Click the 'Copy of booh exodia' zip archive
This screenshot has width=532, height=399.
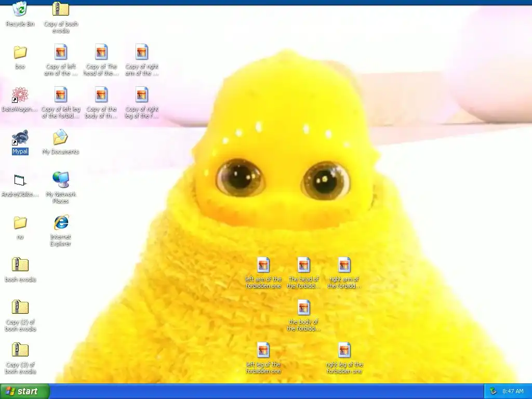pos(61,9)
